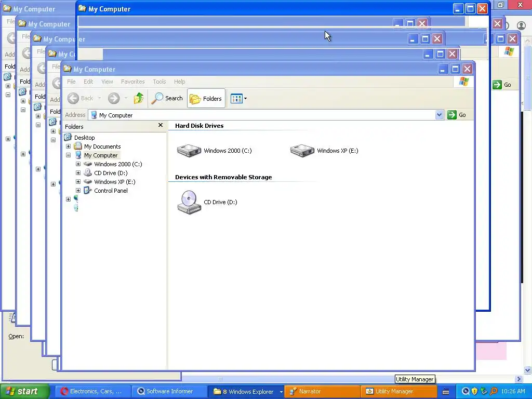Open the Tools menu
532x399 pixels.
(159, 82)
